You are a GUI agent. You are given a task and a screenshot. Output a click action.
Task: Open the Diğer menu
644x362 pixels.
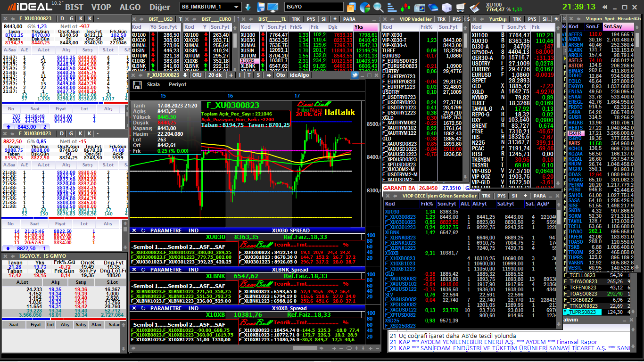(159, 8)
